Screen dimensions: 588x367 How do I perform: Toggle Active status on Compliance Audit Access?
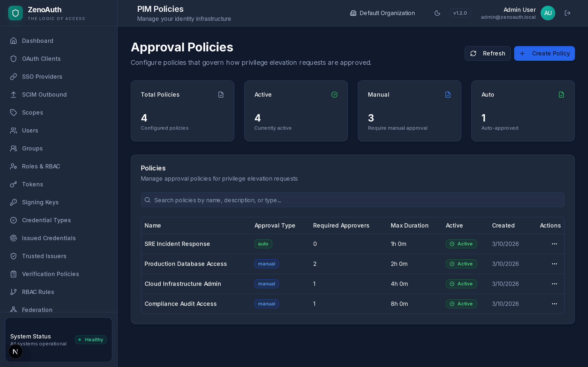click(461, 304)
